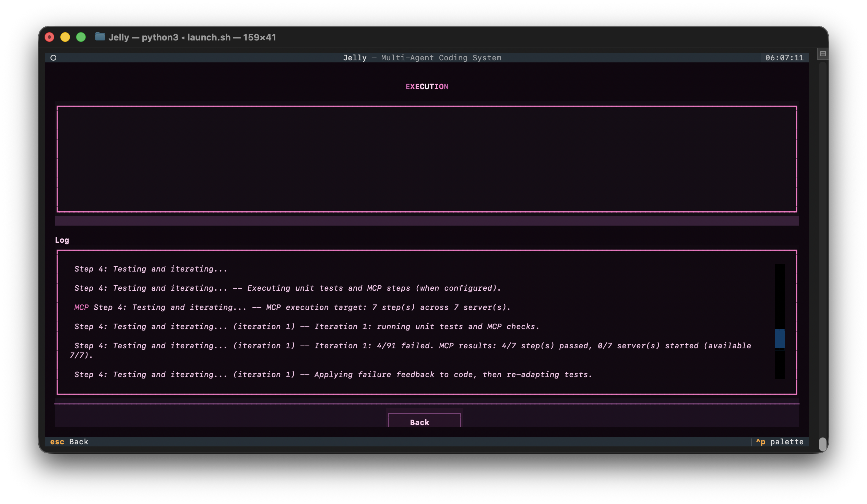
Task: Click the terminal split pane icon at top right
Action: 823,54
